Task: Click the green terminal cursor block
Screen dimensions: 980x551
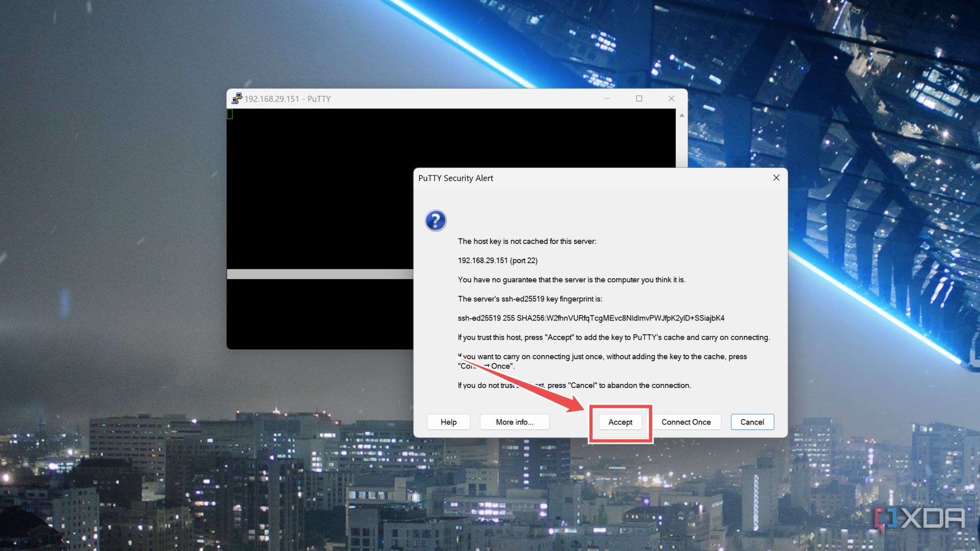Action: coord(230,114)
